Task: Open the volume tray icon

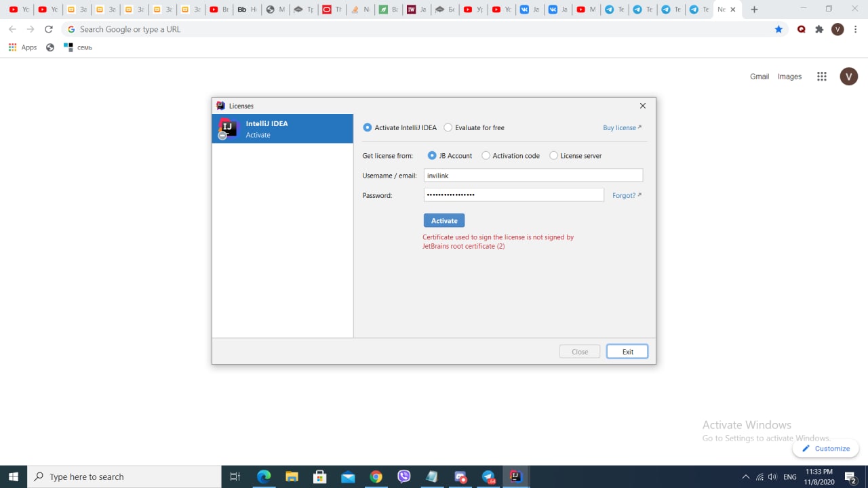Action: [x=772, y=476]
